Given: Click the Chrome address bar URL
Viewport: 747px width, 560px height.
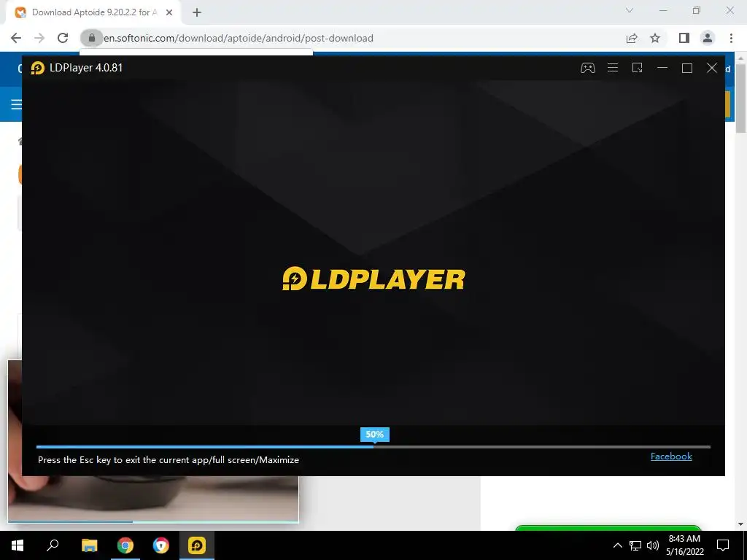Looking at the screenshot, I should coord(239,38).
